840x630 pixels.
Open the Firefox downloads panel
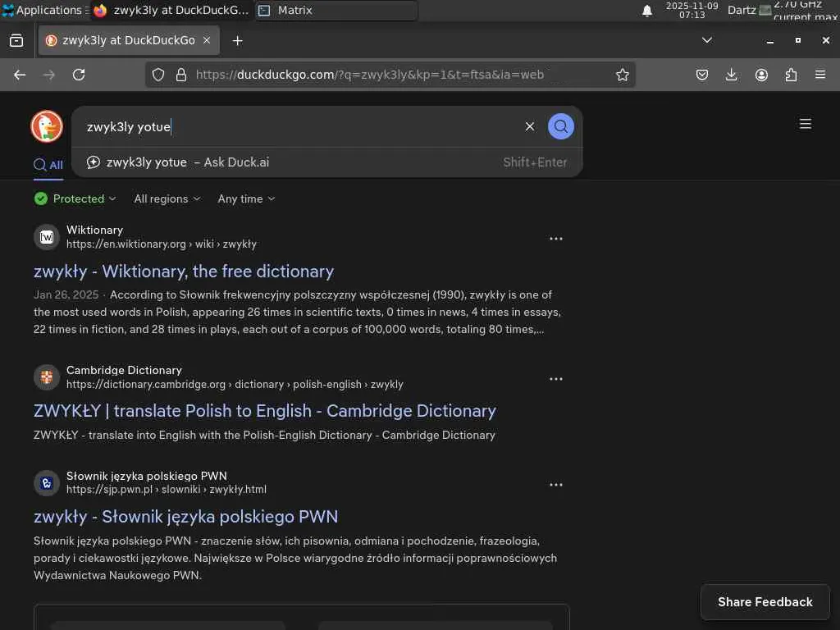[x=732, y=75]
